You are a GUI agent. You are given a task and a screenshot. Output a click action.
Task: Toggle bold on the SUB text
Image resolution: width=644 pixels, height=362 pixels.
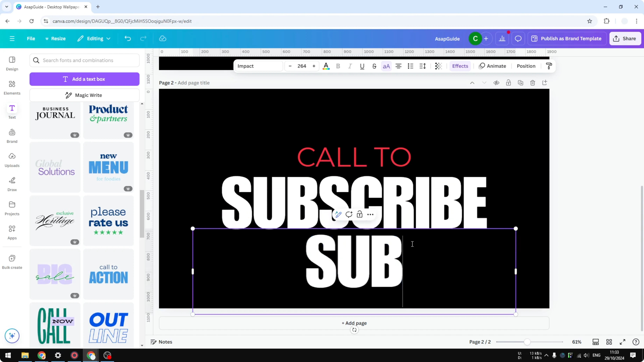[x=338, y=66]
